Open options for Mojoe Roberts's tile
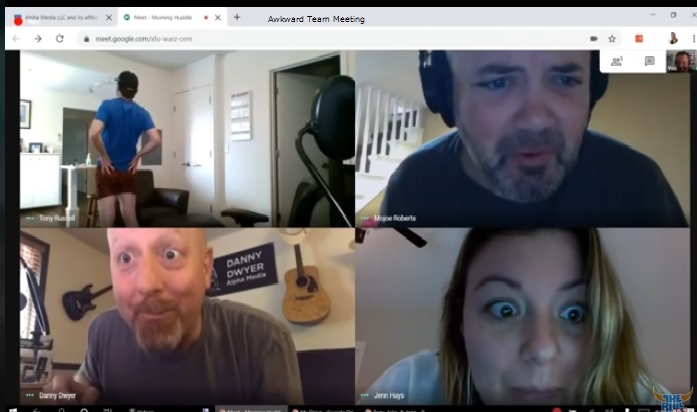 pyautogui.click(x=365, y=218)
